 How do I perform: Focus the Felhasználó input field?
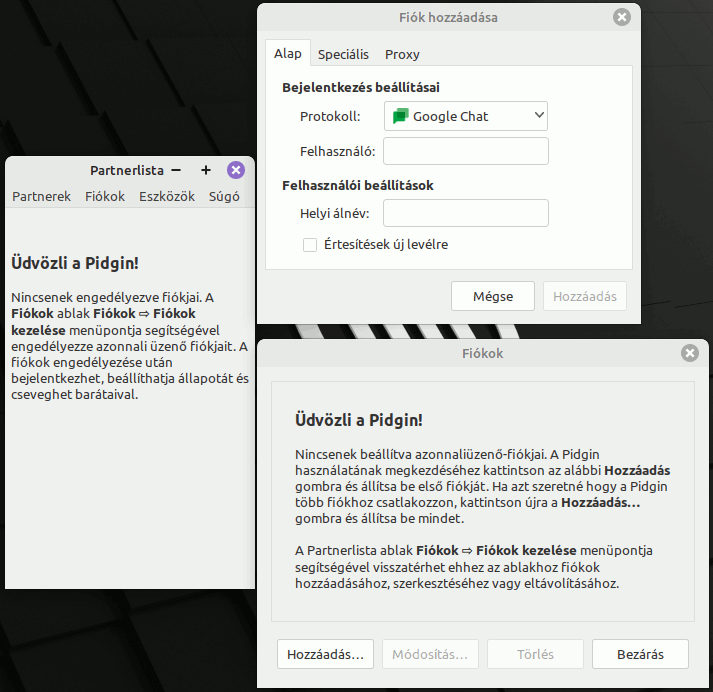[x=466, y=151]
